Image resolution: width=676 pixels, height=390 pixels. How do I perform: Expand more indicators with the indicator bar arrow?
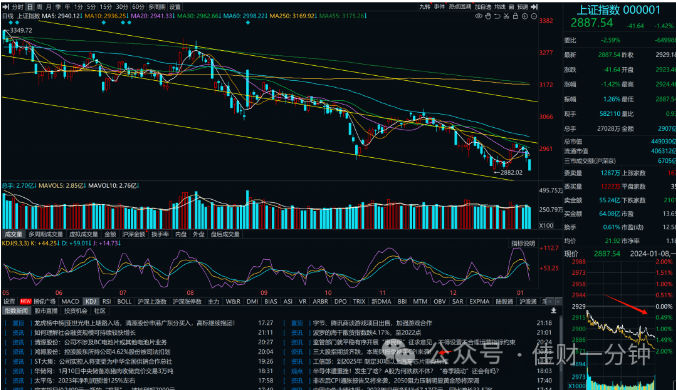coord(558,301)
